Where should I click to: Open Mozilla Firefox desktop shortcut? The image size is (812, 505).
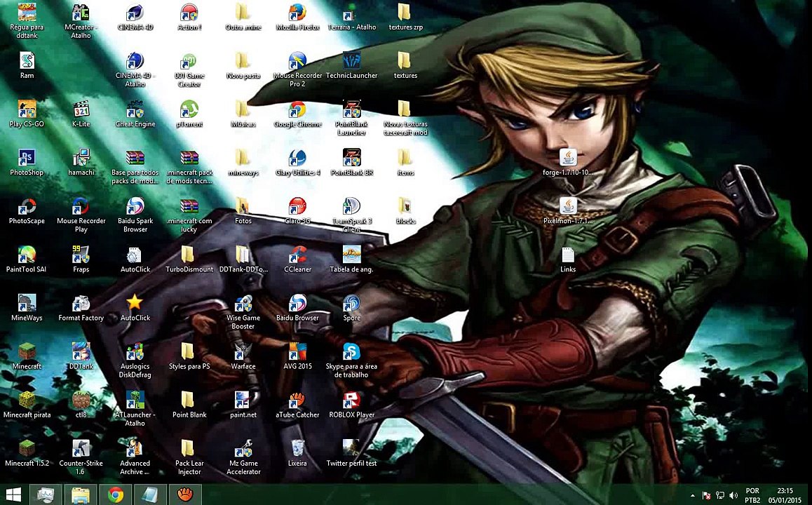(x=297, y=13)
